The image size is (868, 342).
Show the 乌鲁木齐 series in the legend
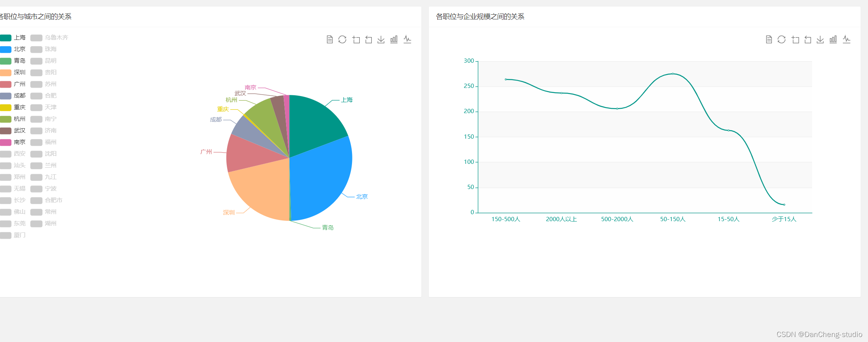click(x=49, y=38)
